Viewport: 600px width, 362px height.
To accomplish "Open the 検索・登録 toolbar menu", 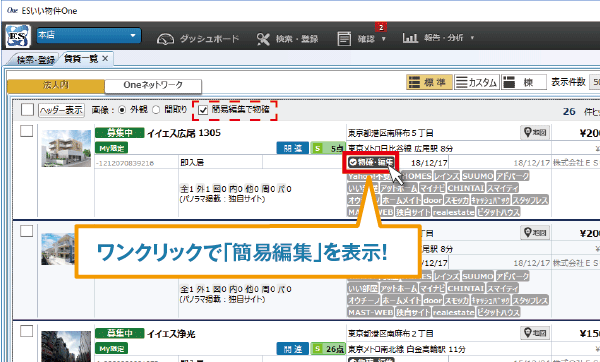I will tap(287, 39).
